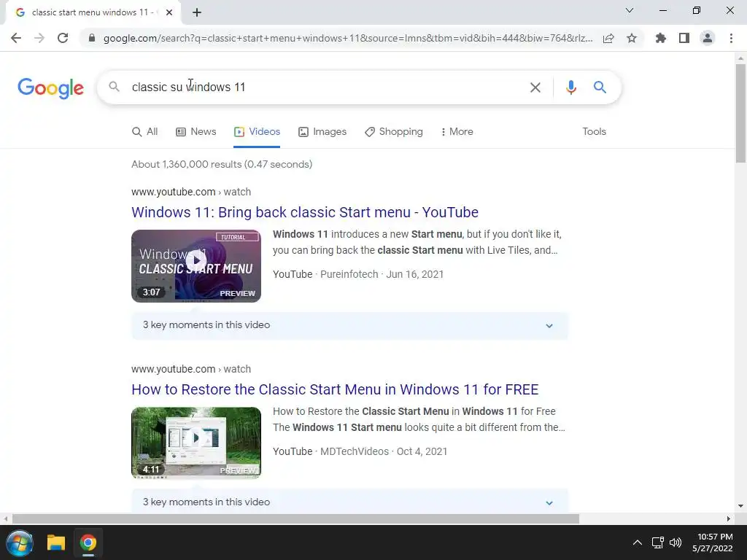This screenshot has height=560, width=747.
Task: Switch to the Shopping tab
Action: pyautogui.click(x=393, y=132)
